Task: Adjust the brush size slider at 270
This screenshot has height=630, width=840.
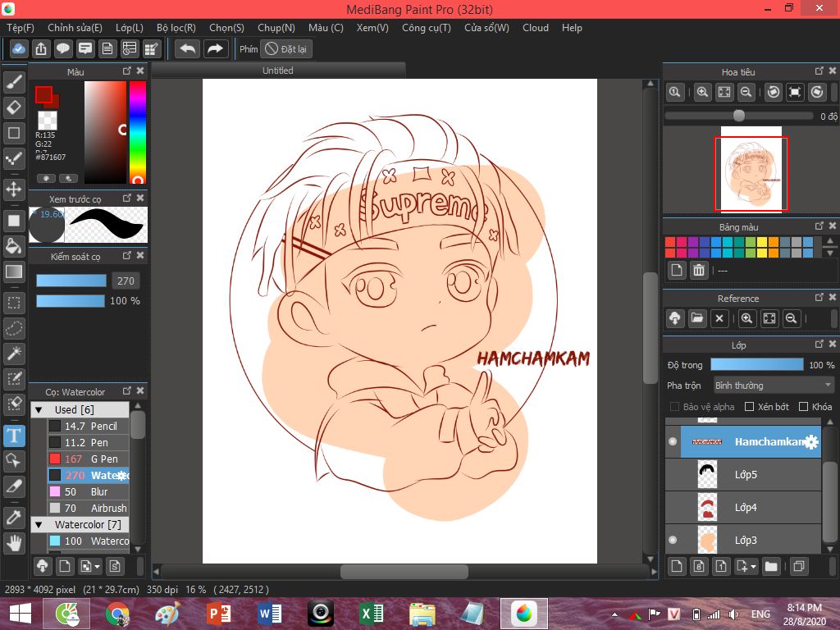Action: 71,281
